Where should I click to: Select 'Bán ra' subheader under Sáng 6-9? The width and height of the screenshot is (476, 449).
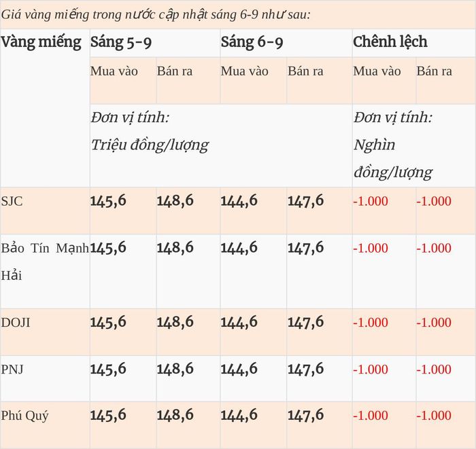(306, 71)
